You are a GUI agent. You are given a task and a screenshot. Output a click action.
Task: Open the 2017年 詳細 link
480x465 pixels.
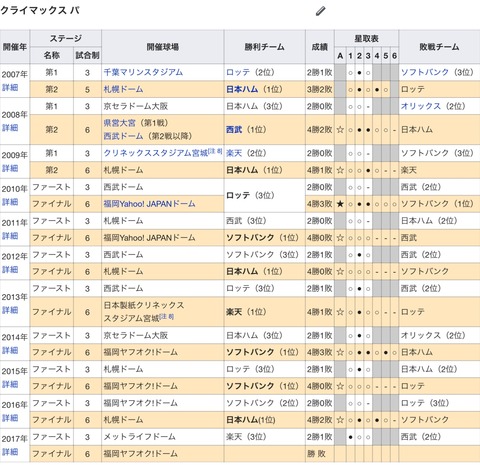[x=10, y=452]
